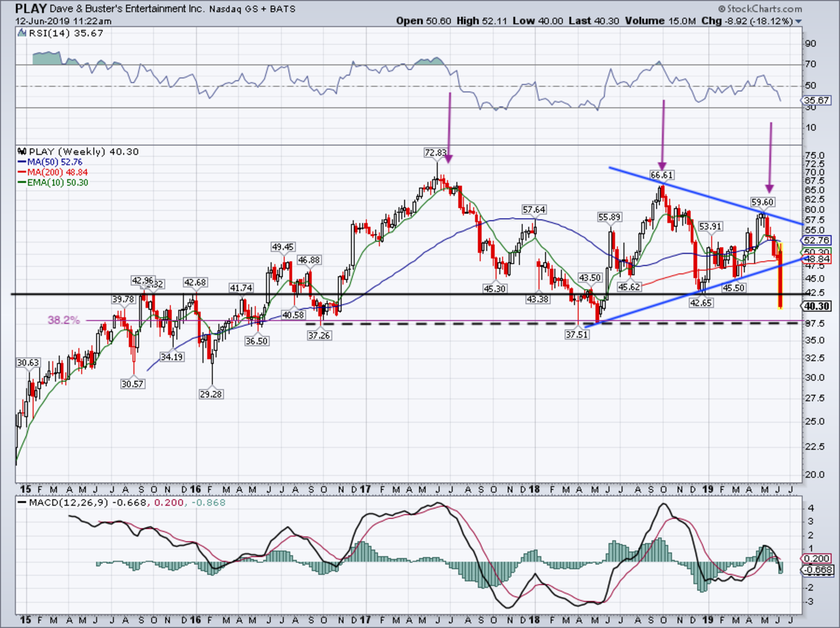840x628 pixels.
Task: Click the -0.668 MACD tag on right axis
Action: click(x=819, y=570)
